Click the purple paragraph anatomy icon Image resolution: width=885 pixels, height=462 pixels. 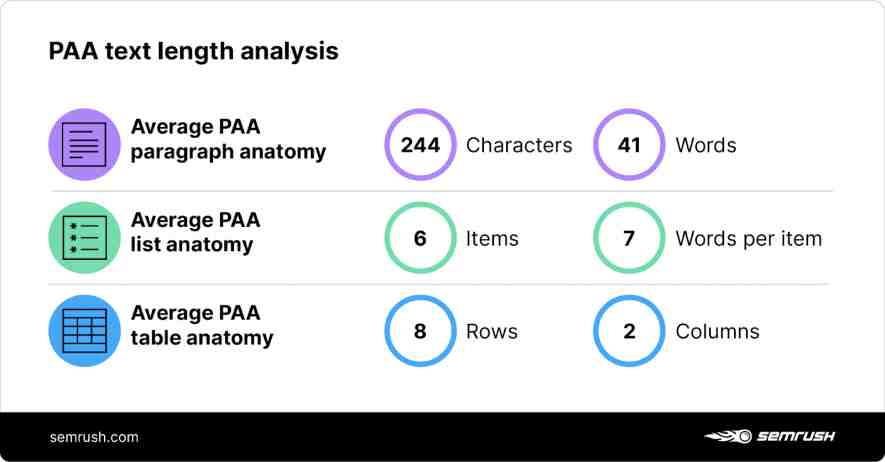(84, 144)
